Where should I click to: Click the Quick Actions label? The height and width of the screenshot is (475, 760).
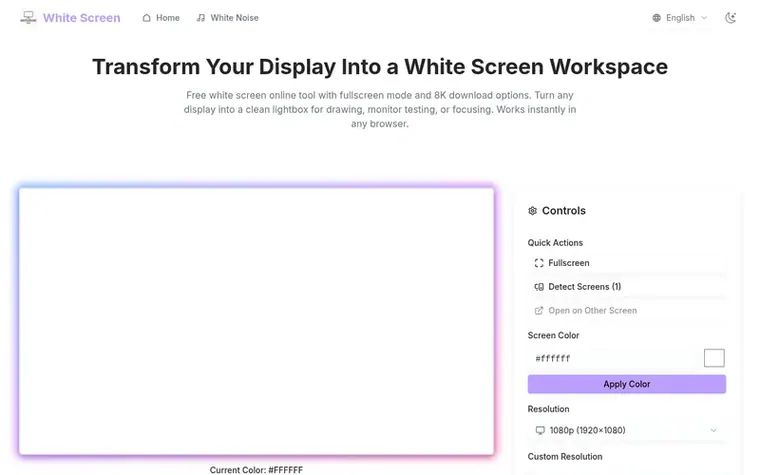pyautogui.click(x=555, y=243)
